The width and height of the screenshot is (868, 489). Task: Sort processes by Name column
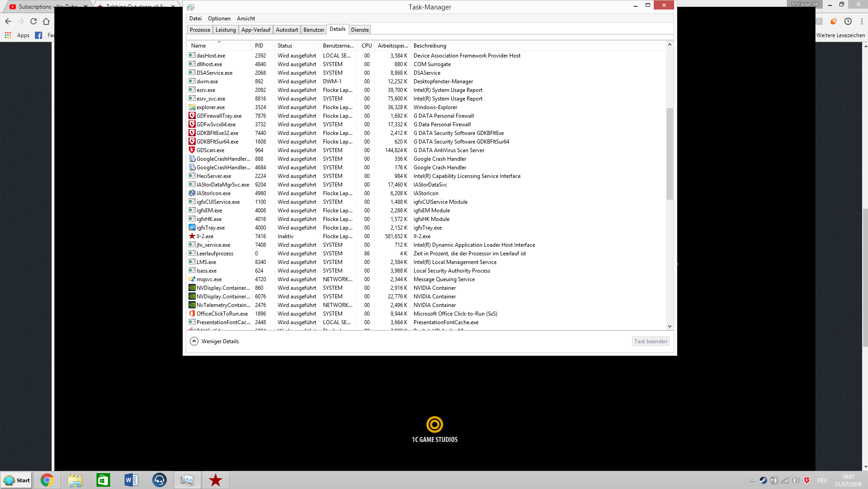click(x=219, y=46)
